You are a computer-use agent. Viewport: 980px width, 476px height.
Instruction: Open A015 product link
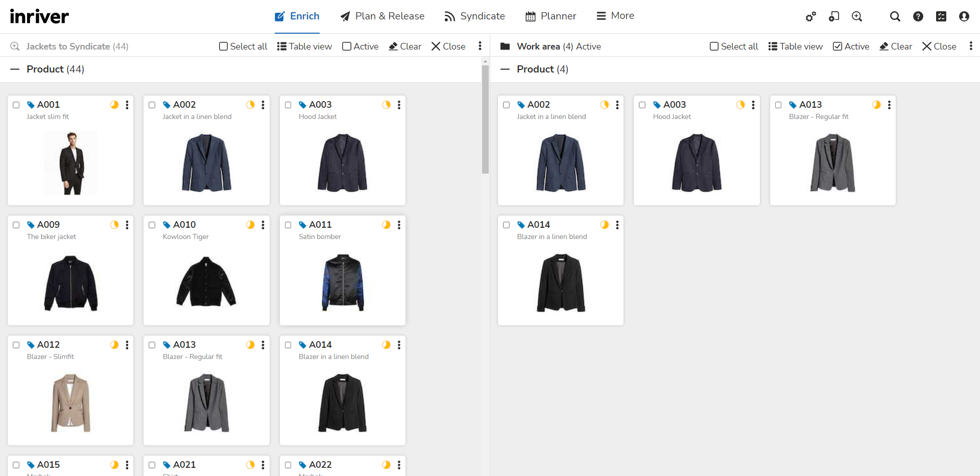click(x=49, y=465)
